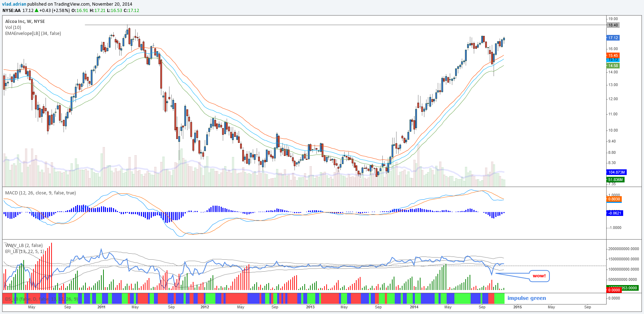Select the Vol (10) indicator label
This screenshot has width=644, height=314.
[13, 28]
